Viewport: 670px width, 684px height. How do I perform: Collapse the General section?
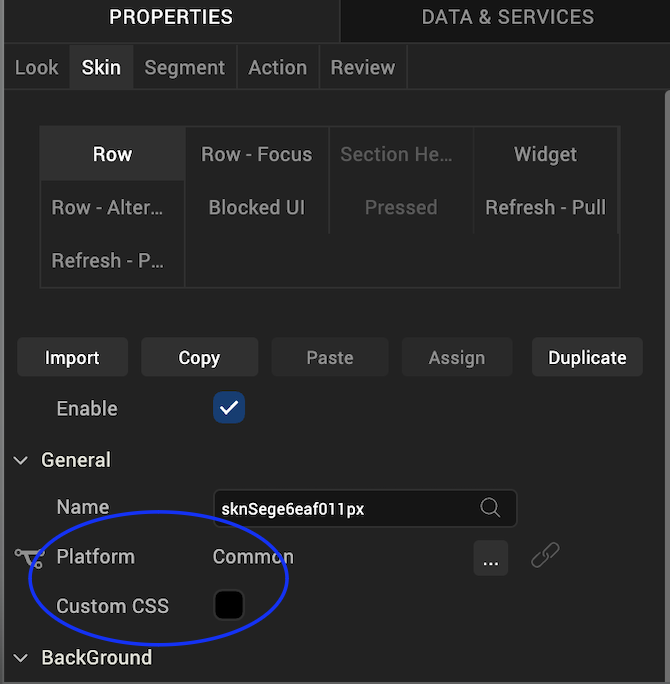[x=21, y=460]
